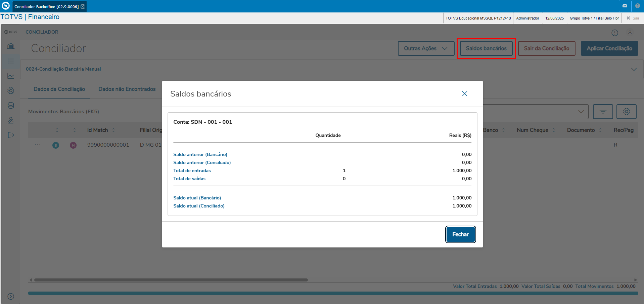Open the Outras Ações dropdown
644x304 pixels.
tap(426, 48)
